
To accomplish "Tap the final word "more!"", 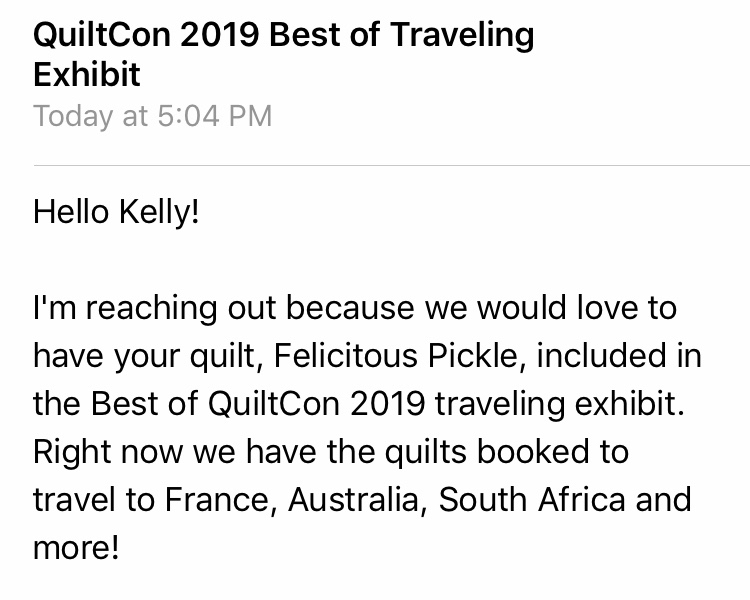I will [x=76, y=548].
